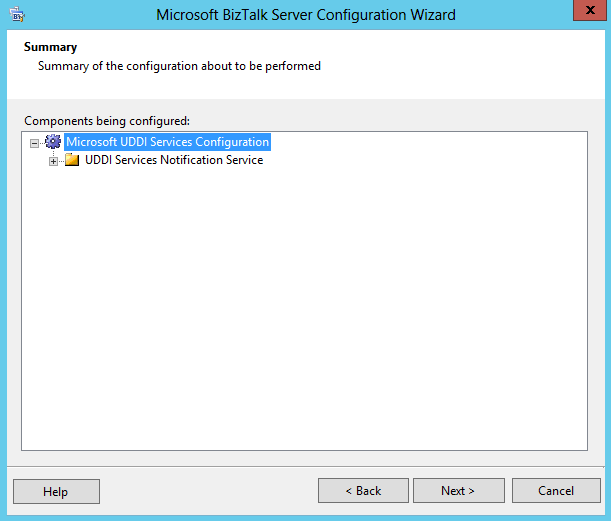Select UDDI Services Notification Service tree item

(x=174, y=160)
